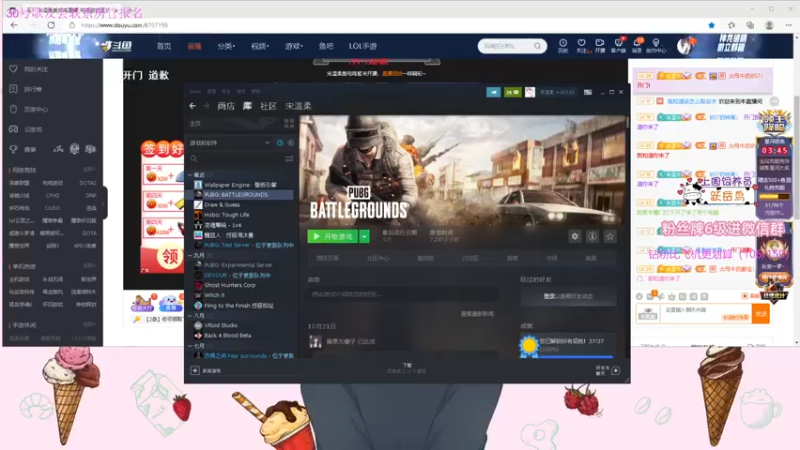Click the Douyu top search box
Screen dimensions: 800x450
[512, 46]
